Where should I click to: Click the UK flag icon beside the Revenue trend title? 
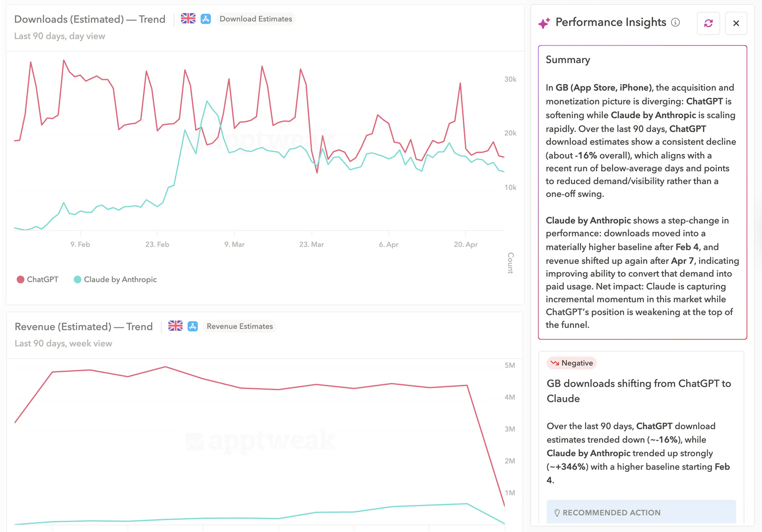click(175, 326)
